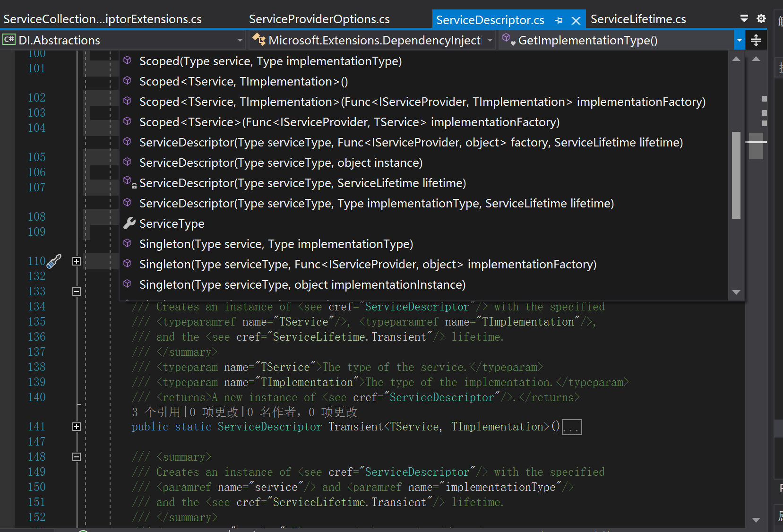Click line number 102 in the margin
Viewport: 783px width, 532px height.
pos(37,98)
